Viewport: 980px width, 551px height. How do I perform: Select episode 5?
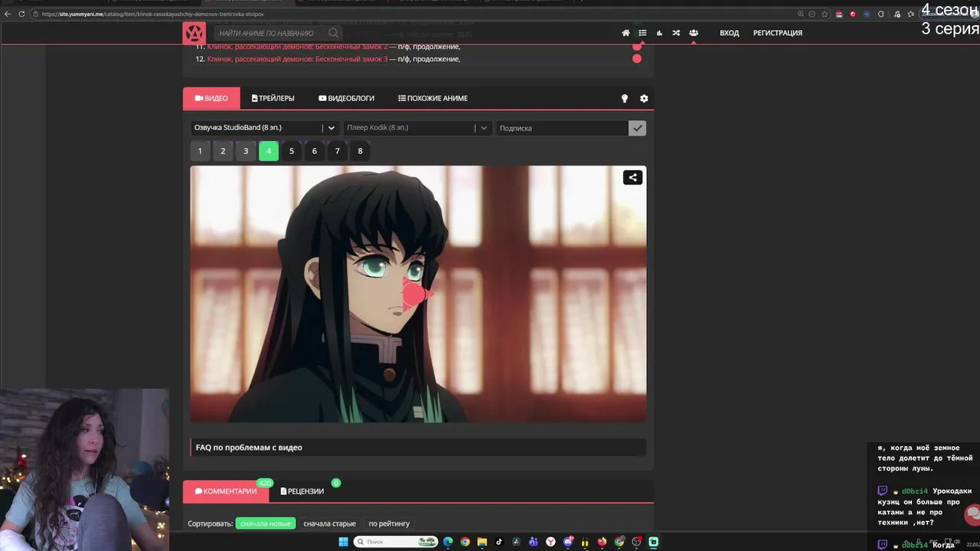pyautogui.click(x=292, y=151)
